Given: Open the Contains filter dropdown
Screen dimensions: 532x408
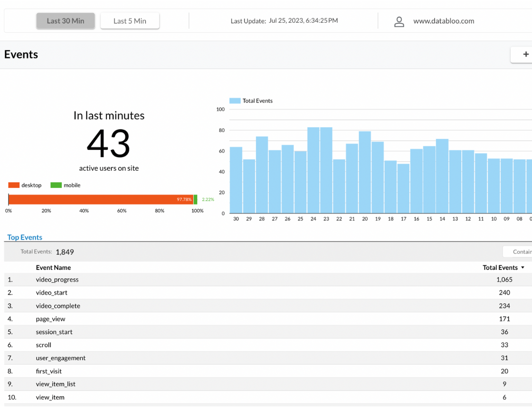Looking at the screenshot, I should click(519, 252).
